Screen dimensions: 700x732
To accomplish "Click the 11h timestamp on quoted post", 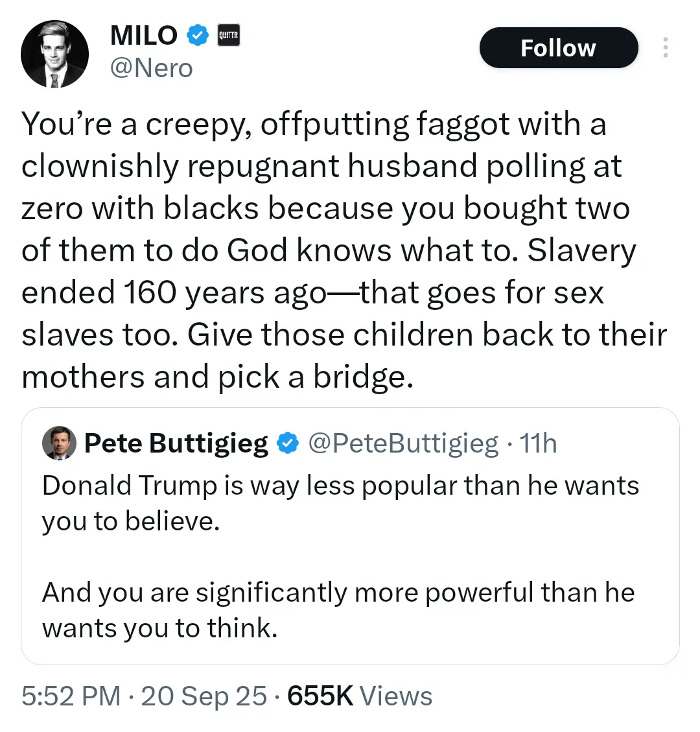I will click(x=539, y=443).
